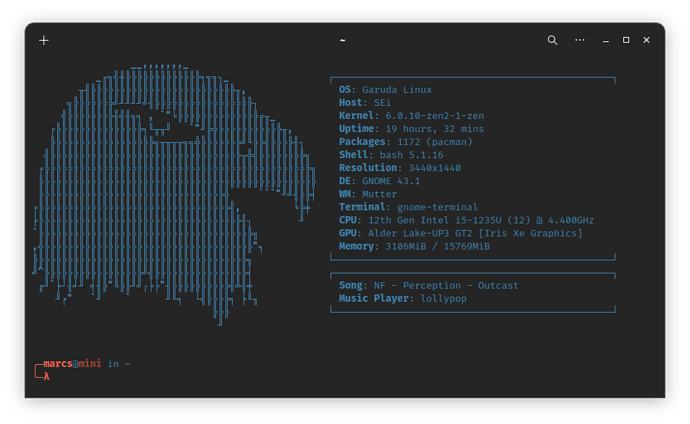
Task: Open the three-dots terminal menu
Action: 580,40
